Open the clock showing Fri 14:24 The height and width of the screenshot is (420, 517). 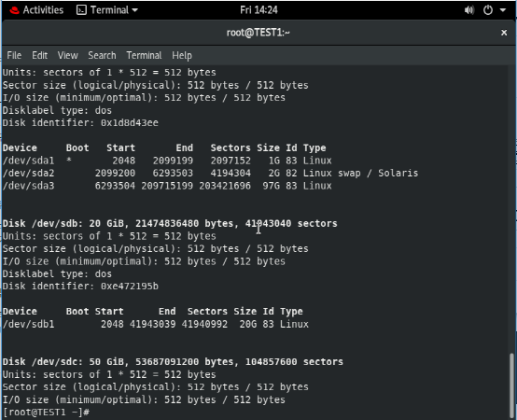(x=258, y=10)
